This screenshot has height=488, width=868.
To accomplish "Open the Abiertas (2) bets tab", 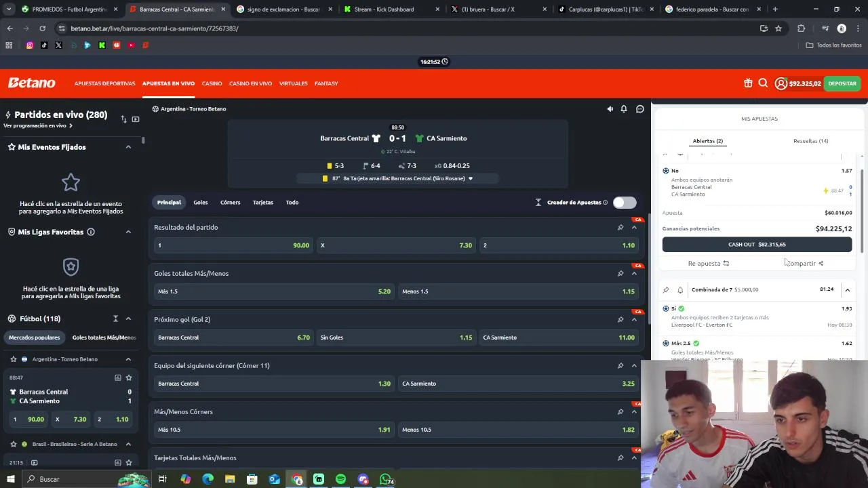I will tap(707, 141).
